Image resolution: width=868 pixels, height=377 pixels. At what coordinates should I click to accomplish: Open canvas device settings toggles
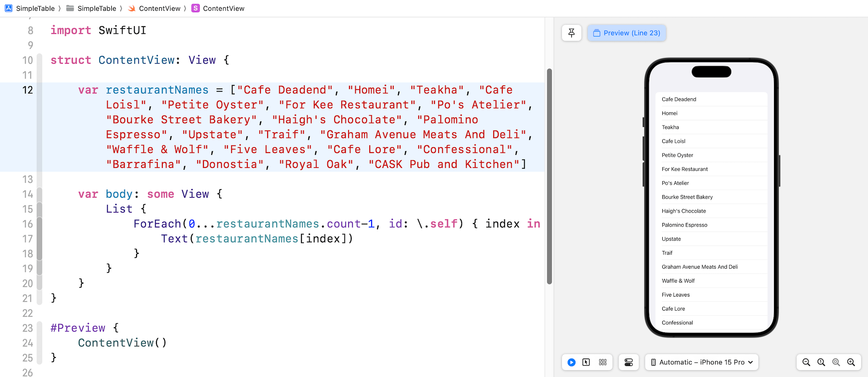(x=628, y=362)
